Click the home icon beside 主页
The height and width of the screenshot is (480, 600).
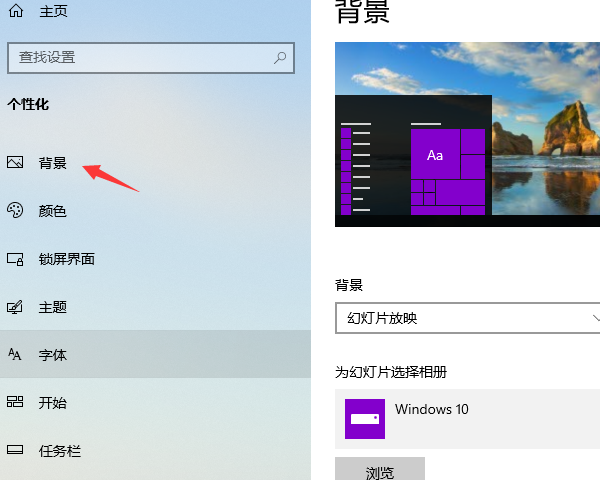coord(16,11)
